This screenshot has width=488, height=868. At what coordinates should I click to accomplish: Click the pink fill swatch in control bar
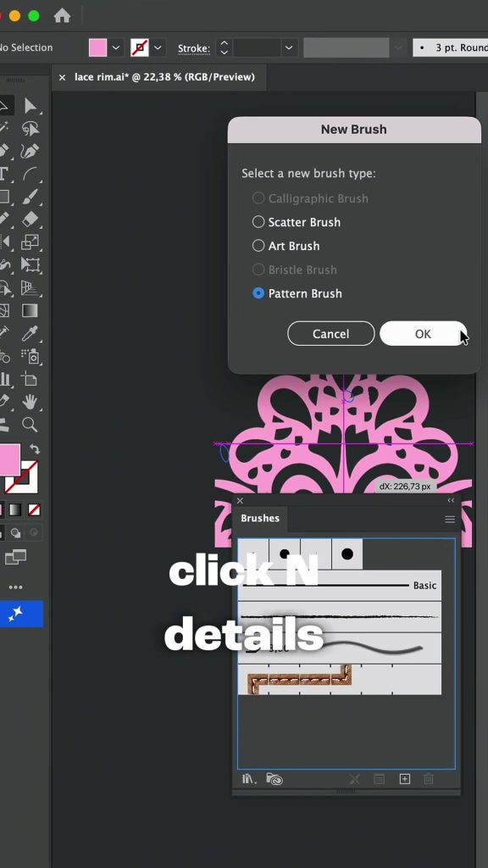(x=97, y=47)
